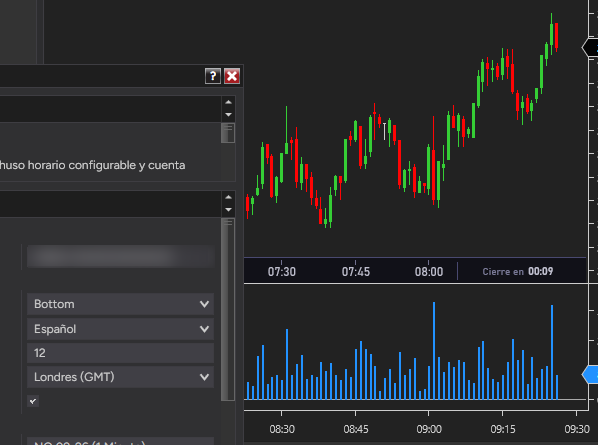
Task: Click the lower properties panel scrollbar
Action: pyautogui.click(x=228, y=310)
